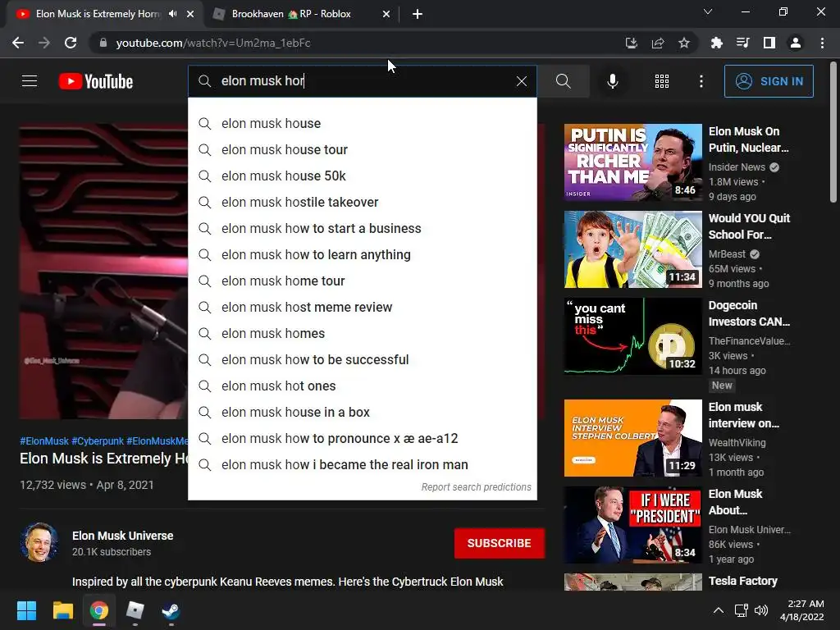Share this page from address bar
The height and width of the screenshot is (630, 840).
[658, 43]
